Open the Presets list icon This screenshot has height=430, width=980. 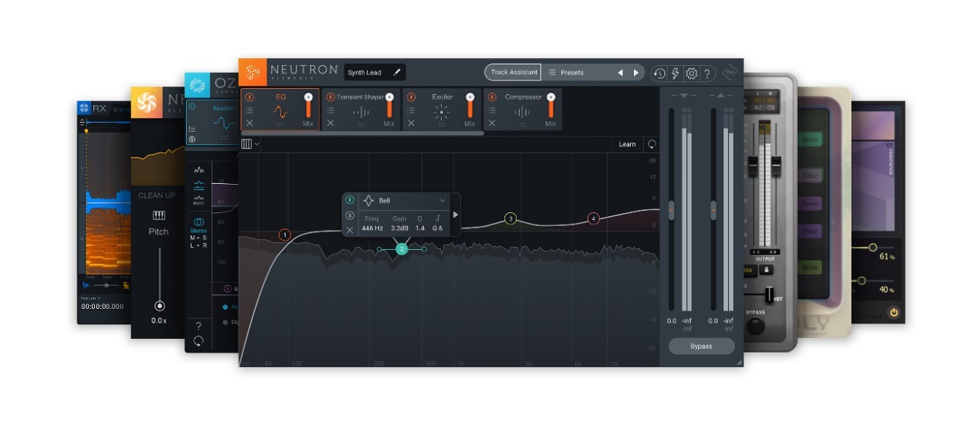[x=552, y=73]
